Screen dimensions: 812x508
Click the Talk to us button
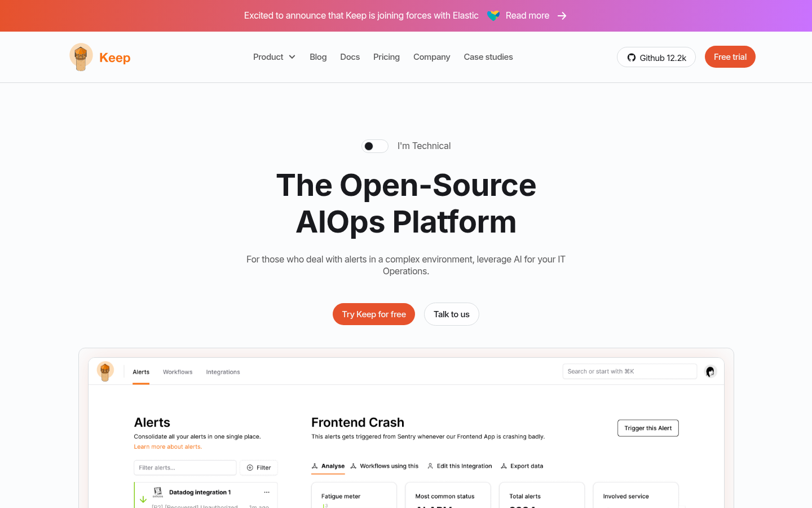click(452, 314)
